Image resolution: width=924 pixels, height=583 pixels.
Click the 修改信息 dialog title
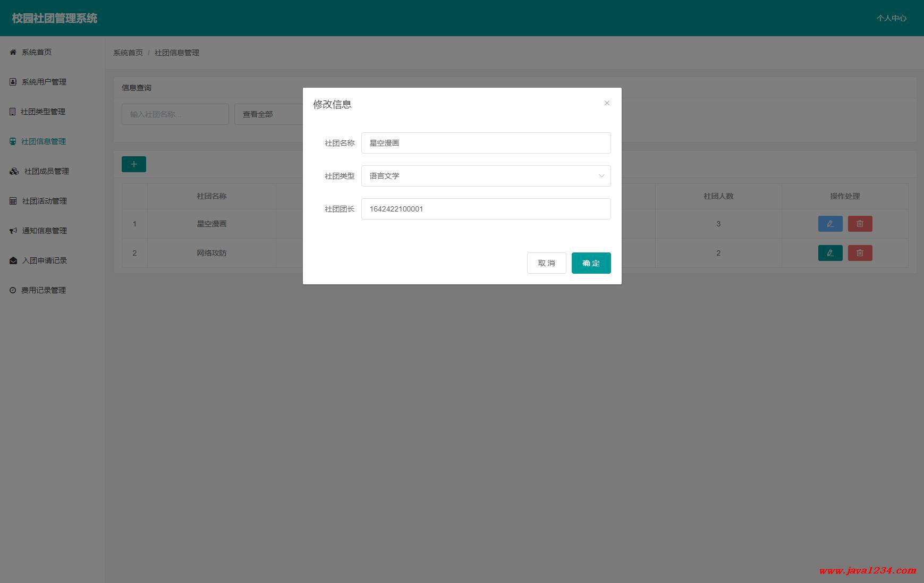(332, 104)
